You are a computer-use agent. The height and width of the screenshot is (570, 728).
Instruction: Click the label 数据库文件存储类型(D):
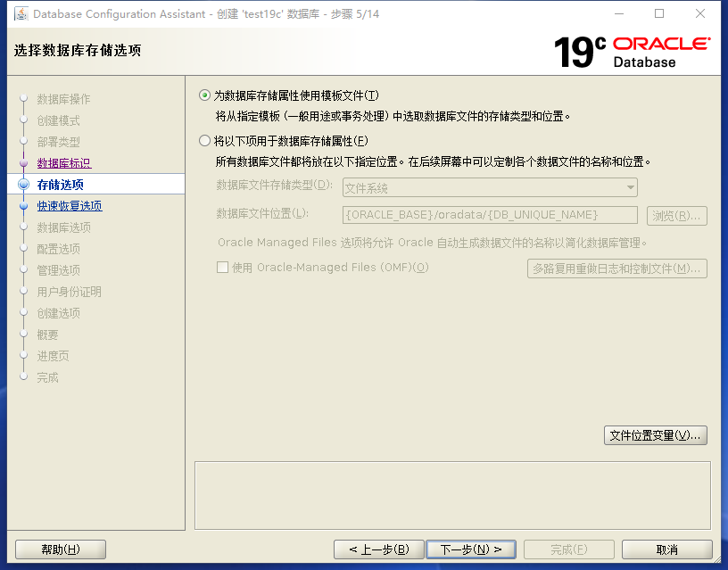coord(275,186)
